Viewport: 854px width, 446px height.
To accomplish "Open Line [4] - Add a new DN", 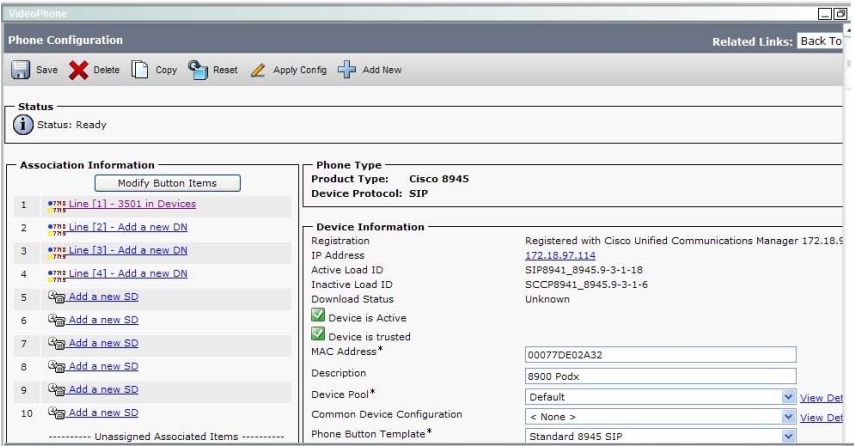I will [128, 273].
